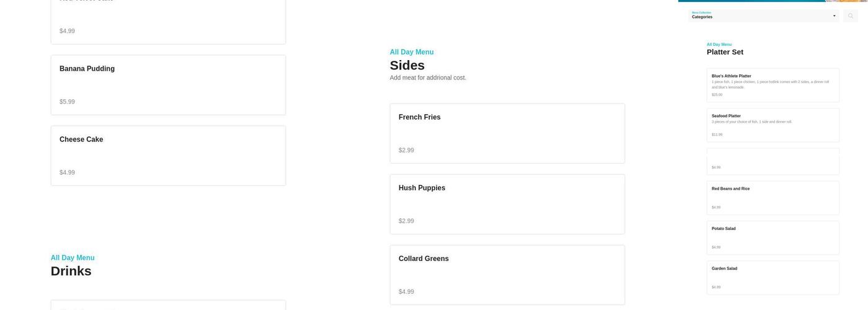This screenshot has height=310, width=868.
Task: Open the Cheese Cake dessert card
Action: (168, 156)
